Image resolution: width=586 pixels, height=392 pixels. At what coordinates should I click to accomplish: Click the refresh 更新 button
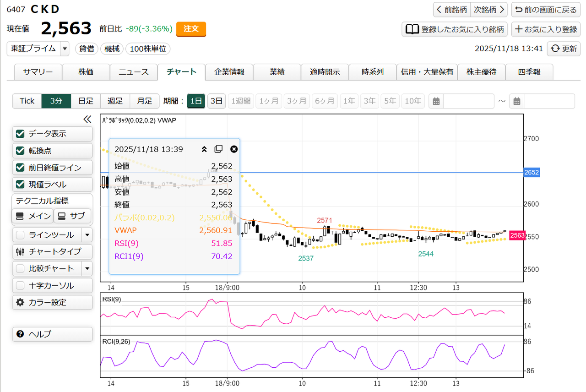(564, 49)
